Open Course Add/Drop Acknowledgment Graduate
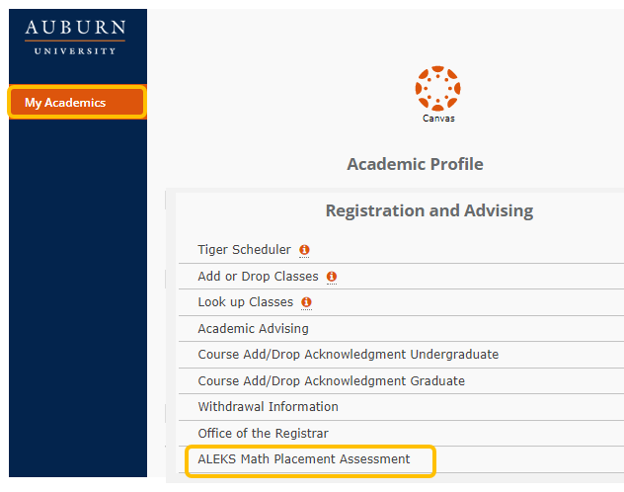 (331, 381)
